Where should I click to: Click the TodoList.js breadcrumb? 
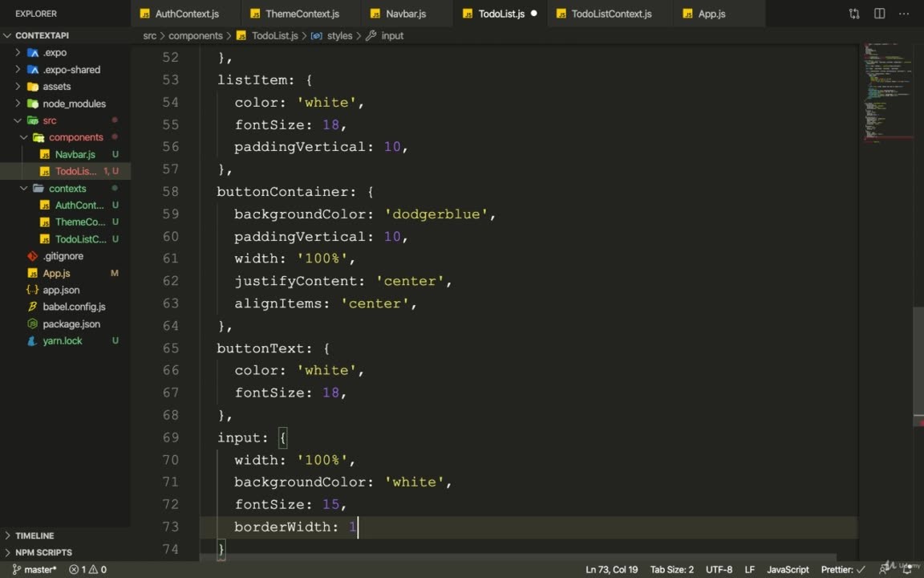tap(274, 36)
